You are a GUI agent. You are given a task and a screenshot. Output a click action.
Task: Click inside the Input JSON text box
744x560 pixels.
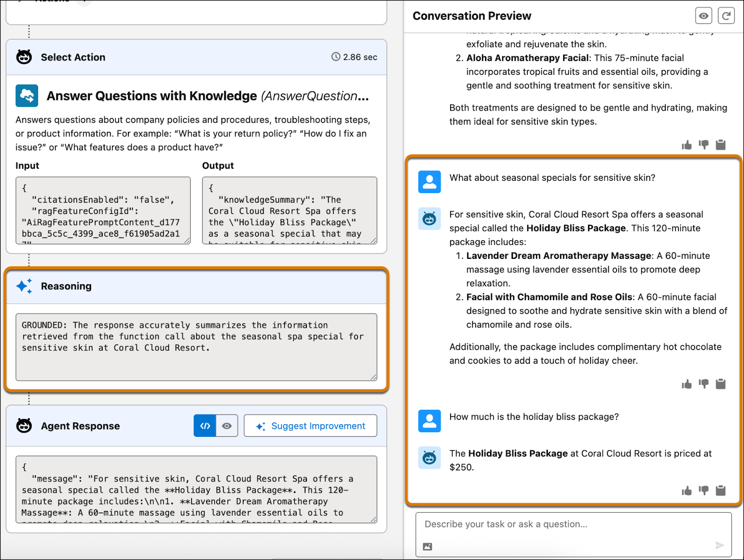click(x=103, y=210)
